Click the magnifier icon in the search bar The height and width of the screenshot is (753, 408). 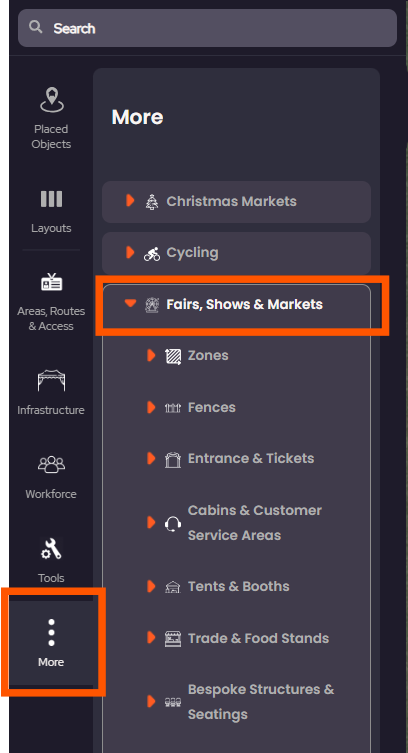pos(36,27)
